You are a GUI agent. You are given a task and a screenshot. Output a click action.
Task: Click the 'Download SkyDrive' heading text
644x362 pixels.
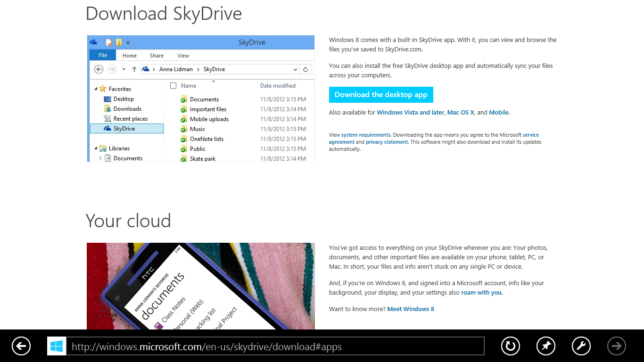click(x=164, y=13)
